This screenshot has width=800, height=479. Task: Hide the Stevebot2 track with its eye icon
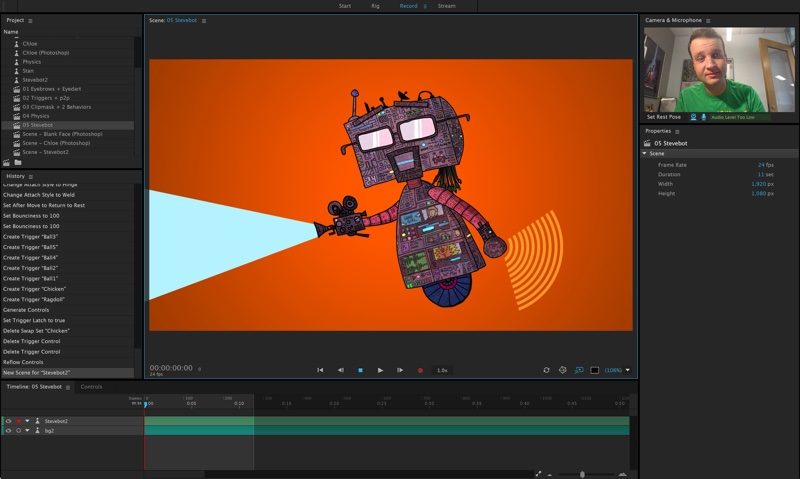[x=8, y=421]
